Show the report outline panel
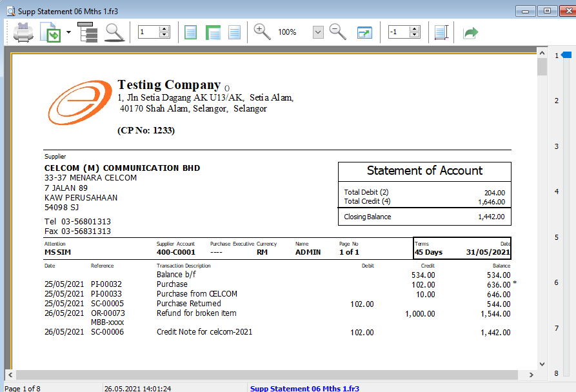The width and height of the screenshot is (576, 392). pyautogui.click(x=88, y=32)
